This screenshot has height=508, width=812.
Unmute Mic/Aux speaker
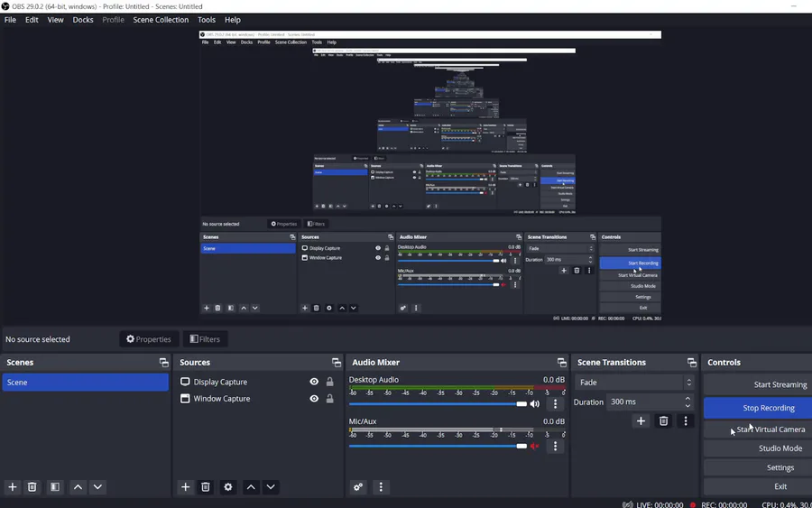535,446
